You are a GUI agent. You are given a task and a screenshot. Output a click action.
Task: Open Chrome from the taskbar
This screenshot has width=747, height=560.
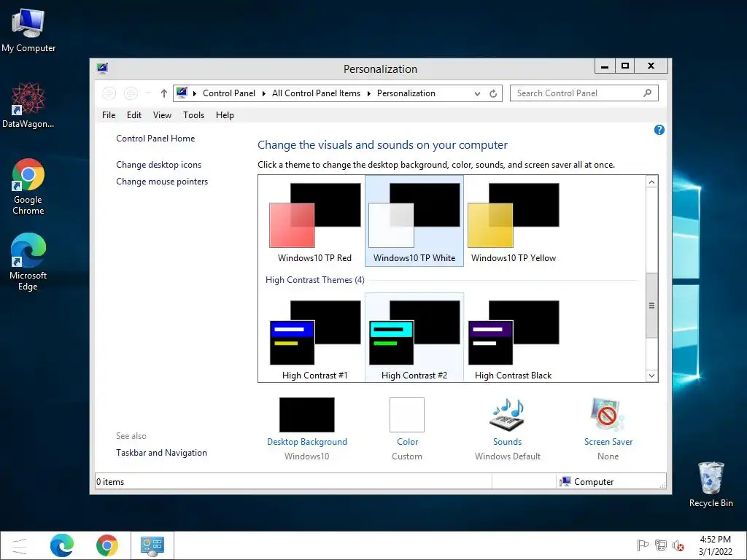[107, 545]
